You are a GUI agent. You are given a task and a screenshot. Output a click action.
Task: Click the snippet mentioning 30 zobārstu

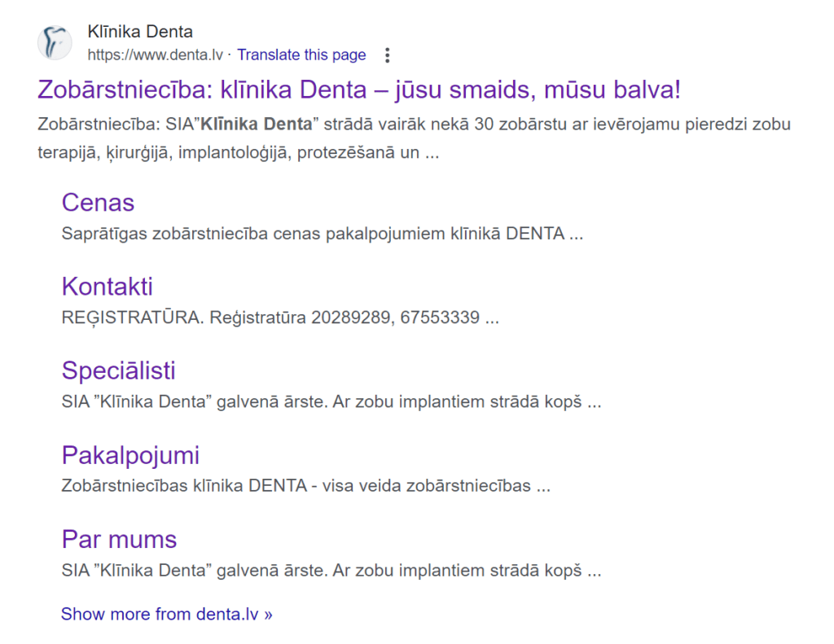(414, 138)
